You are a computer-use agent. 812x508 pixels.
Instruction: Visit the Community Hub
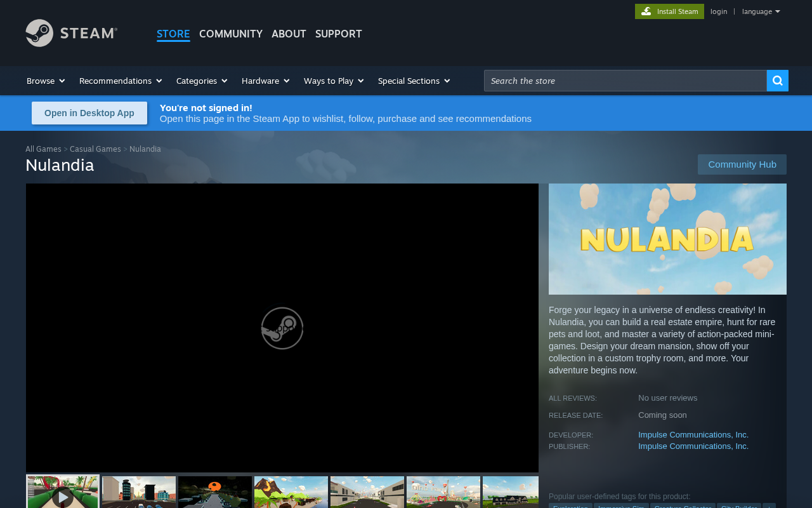742,164
